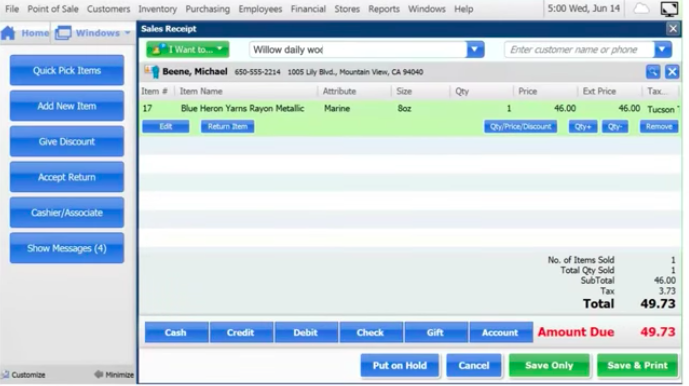Select Cash payment button
The height and width of the screenshot is (386, 689).
176,332
